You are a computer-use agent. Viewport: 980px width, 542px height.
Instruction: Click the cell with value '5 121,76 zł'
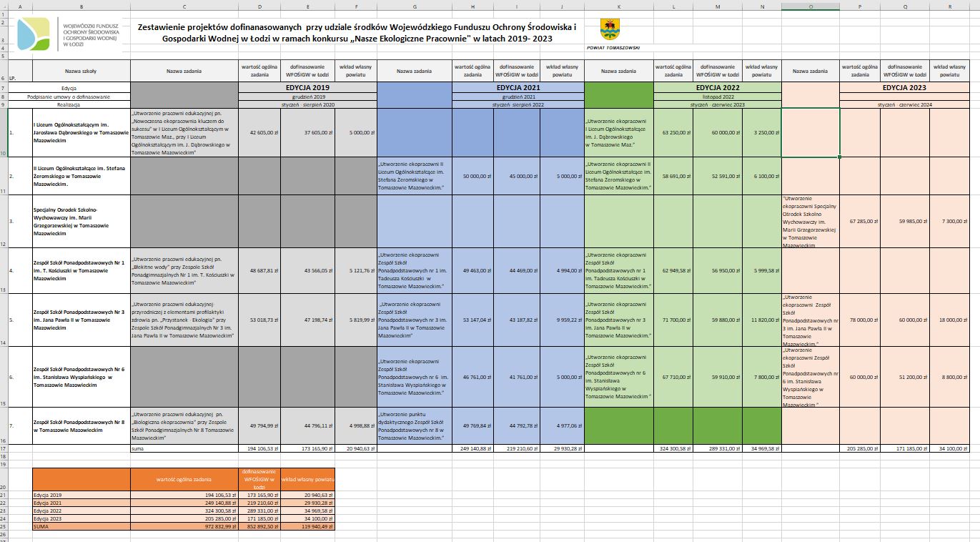356,270
